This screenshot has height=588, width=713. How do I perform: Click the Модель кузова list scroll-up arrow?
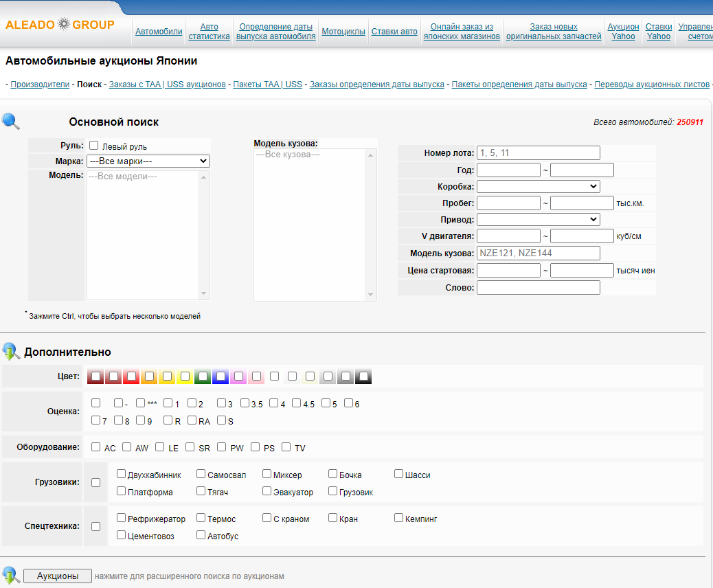pos(371,155)
